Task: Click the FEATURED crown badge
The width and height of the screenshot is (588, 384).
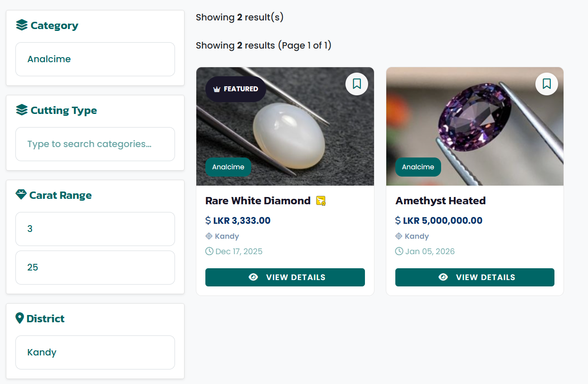Action: point(236,89)
